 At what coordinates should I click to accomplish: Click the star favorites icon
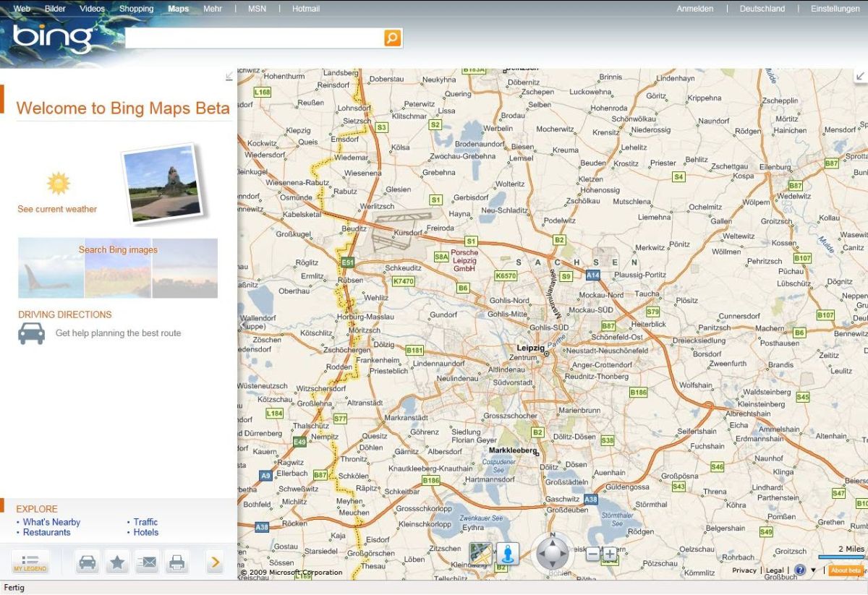coord(117,562)
